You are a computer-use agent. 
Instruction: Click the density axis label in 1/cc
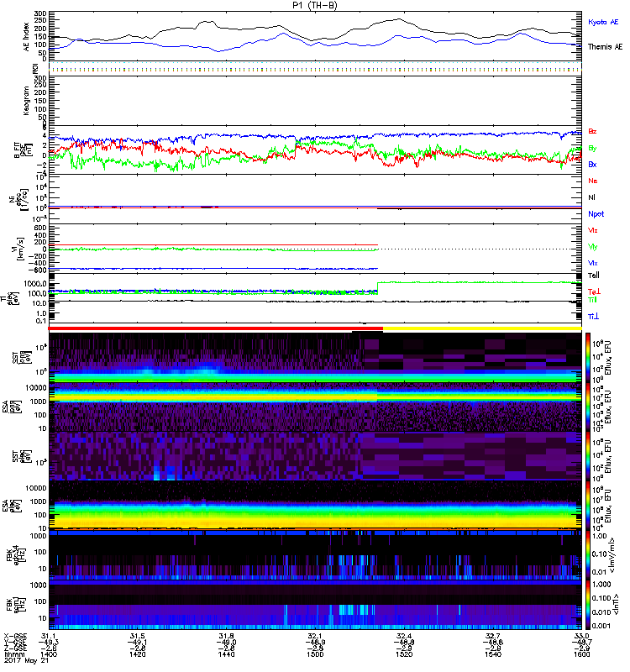(x=18, y=199)
